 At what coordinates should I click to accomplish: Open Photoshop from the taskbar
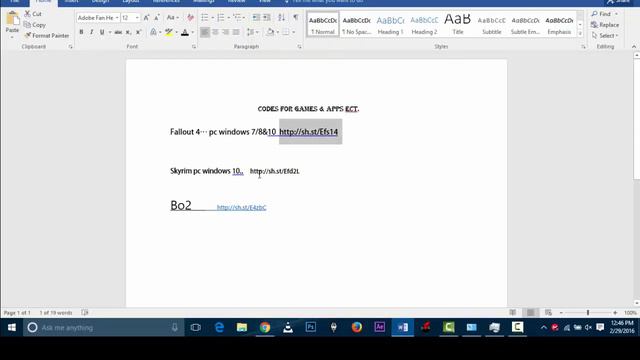coord(311,327)
